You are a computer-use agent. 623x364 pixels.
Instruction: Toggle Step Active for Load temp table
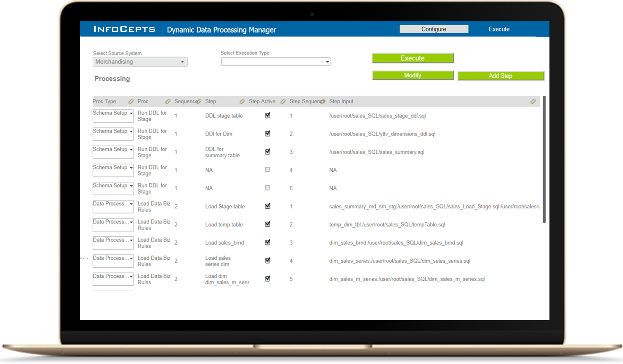267,224
